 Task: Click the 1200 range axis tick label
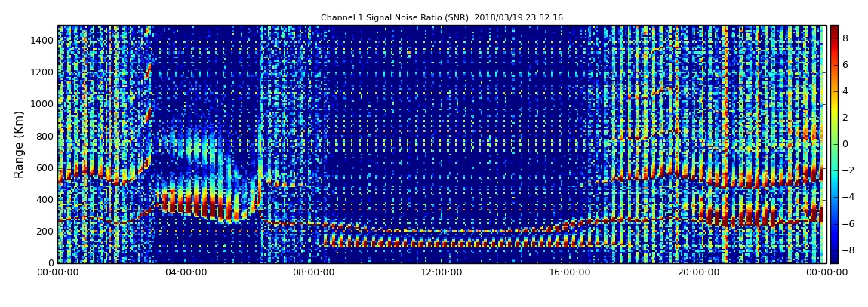click(x=42, y=72)
